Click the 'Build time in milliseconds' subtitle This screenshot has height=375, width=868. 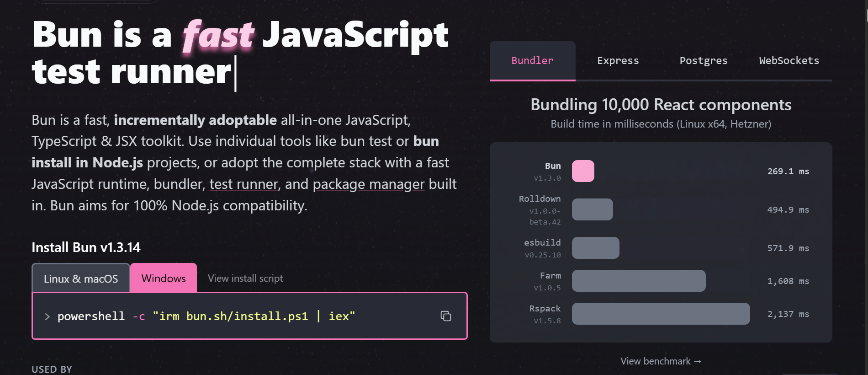click(661, 124)
